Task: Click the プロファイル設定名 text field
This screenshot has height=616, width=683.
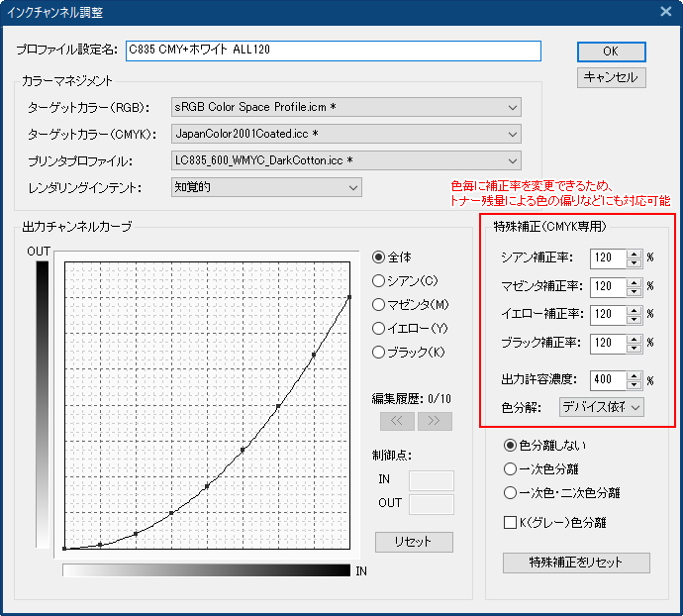Action: [x=333, y=51]
